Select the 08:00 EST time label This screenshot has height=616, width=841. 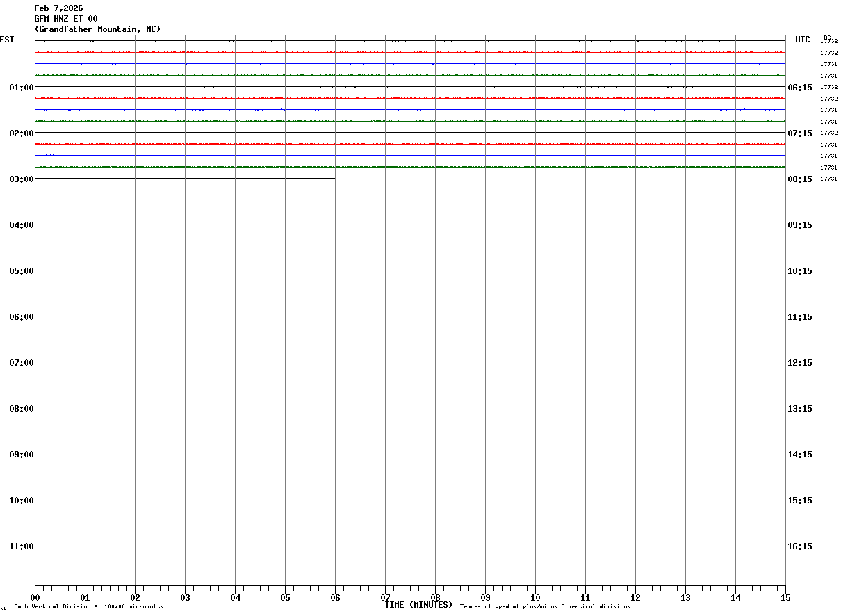[22, 408]
